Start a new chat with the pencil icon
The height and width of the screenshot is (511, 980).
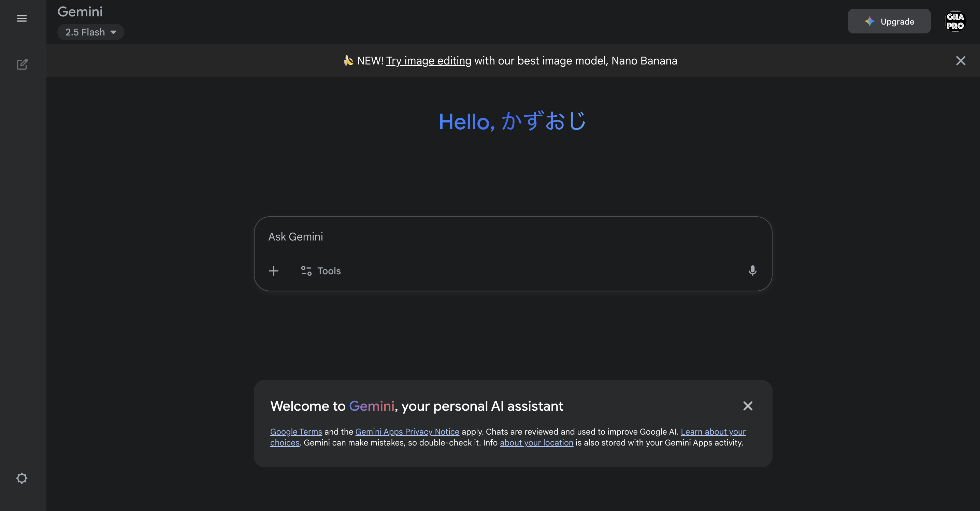[x=22, y=64]
